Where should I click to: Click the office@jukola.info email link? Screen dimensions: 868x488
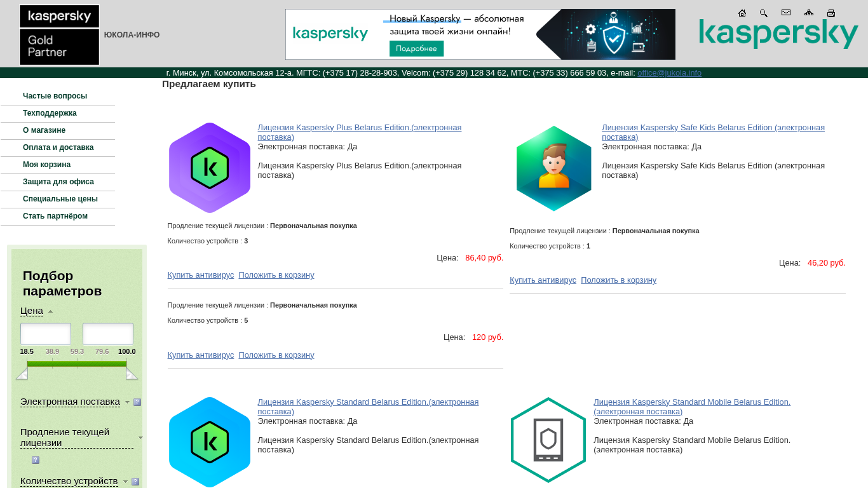pyautogui.click(x=669, y=73)
